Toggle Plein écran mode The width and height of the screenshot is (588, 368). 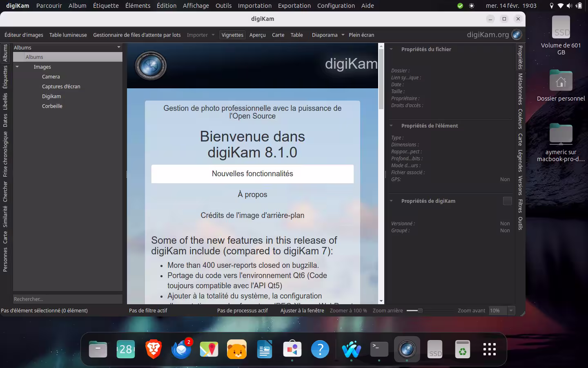coord(361,35)
